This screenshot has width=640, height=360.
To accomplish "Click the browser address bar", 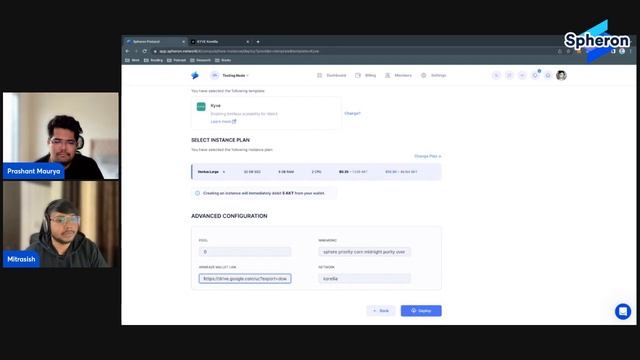I will point(354,51).
